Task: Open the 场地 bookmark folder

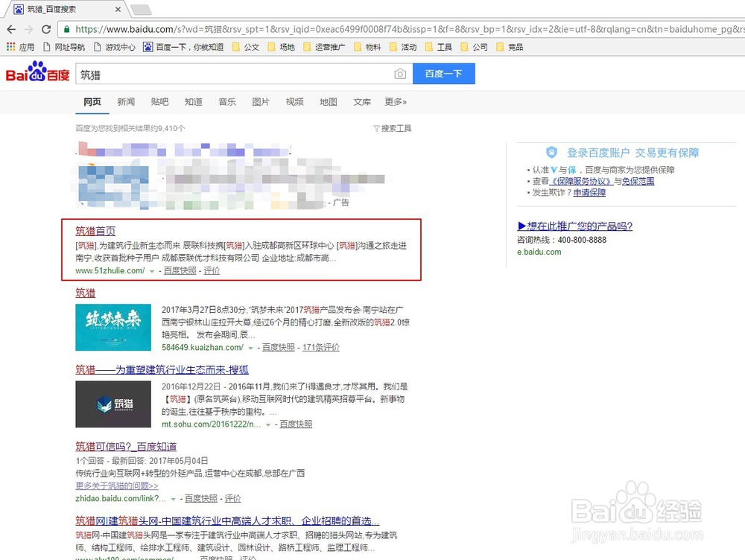Action: [x=282, y=47]
